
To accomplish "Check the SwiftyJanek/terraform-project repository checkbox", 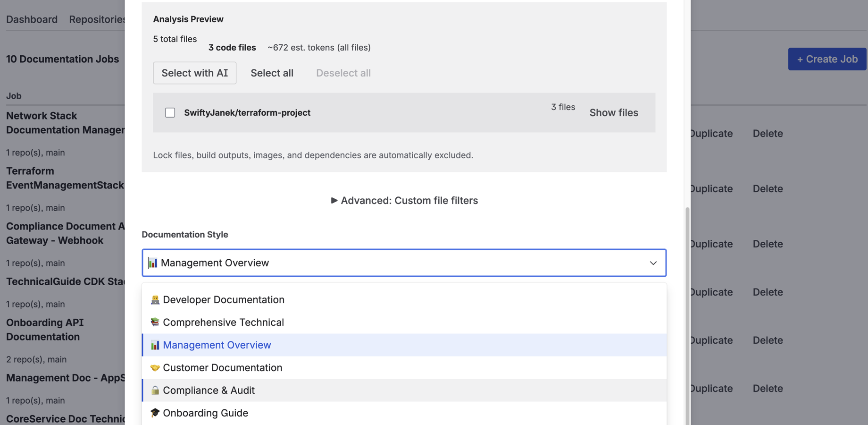I will tap(170, 112).
